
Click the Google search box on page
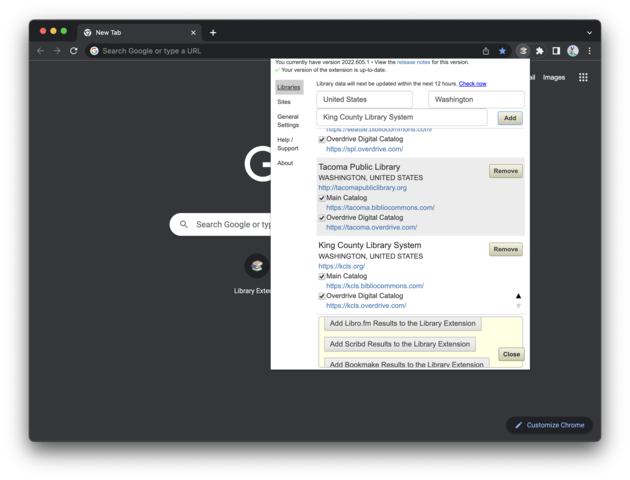(x=220, y=224)
